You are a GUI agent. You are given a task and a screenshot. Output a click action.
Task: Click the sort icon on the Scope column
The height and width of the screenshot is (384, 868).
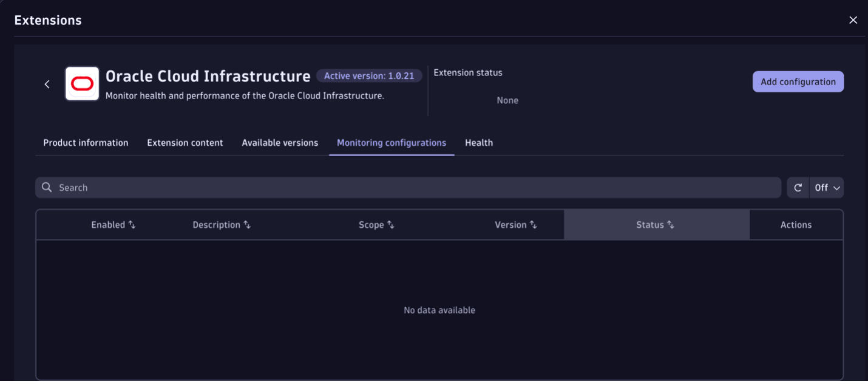pos(392,224)
